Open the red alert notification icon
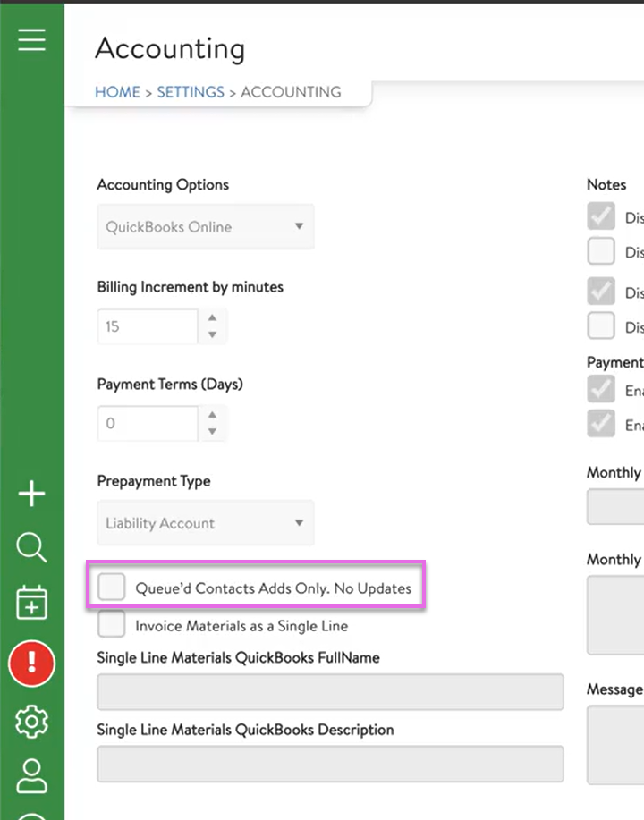The image size is (644, 820). pyautogui.click(x=31, y=664)
